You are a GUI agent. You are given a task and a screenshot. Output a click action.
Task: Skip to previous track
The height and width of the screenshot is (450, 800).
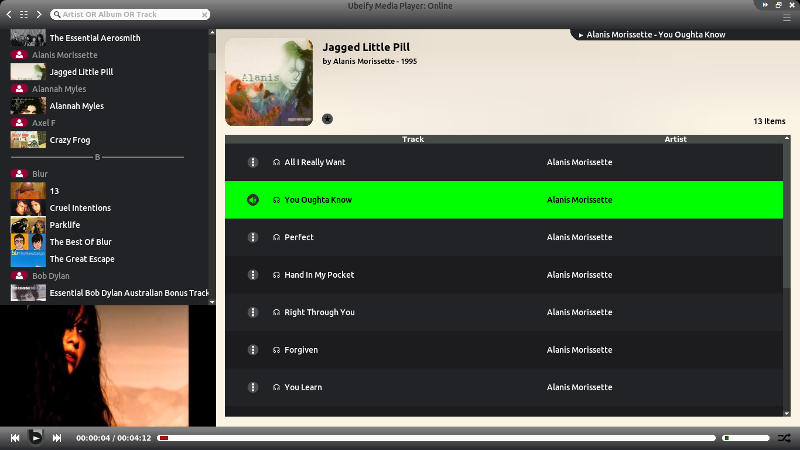click(x=15, y=438)
